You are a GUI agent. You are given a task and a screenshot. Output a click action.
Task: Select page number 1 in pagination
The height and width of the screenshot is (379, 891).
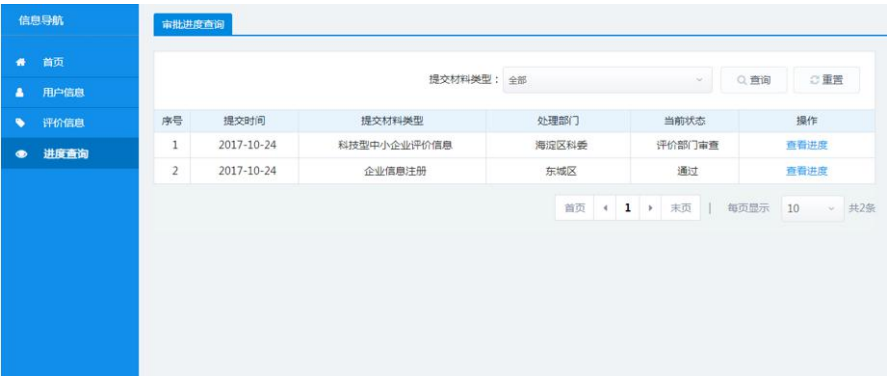click(x=628, y=208)
